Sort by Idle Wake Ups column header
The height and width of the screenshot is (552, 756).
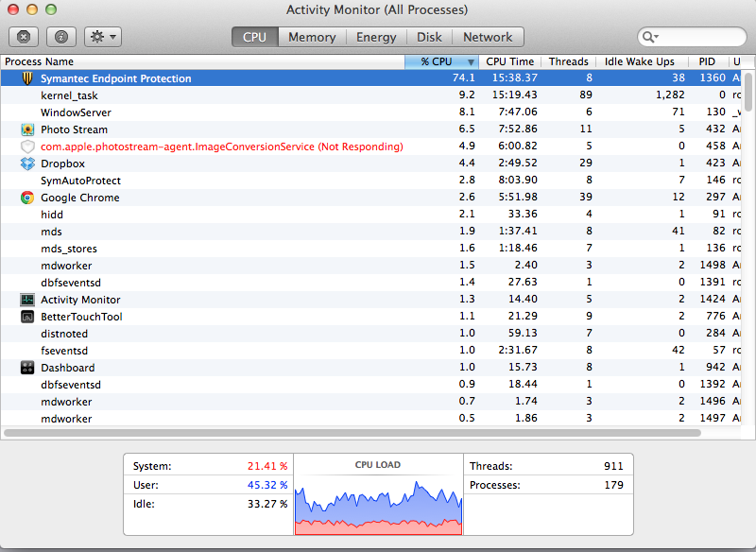tap(640, 61)
